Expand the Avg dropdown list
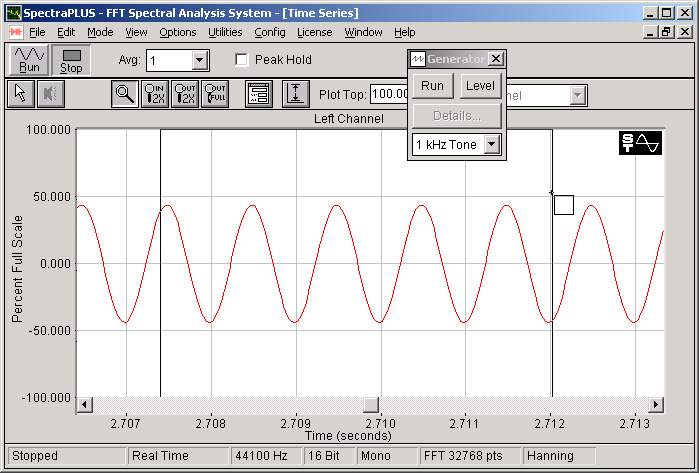699x473 pixels. [199, 60]
